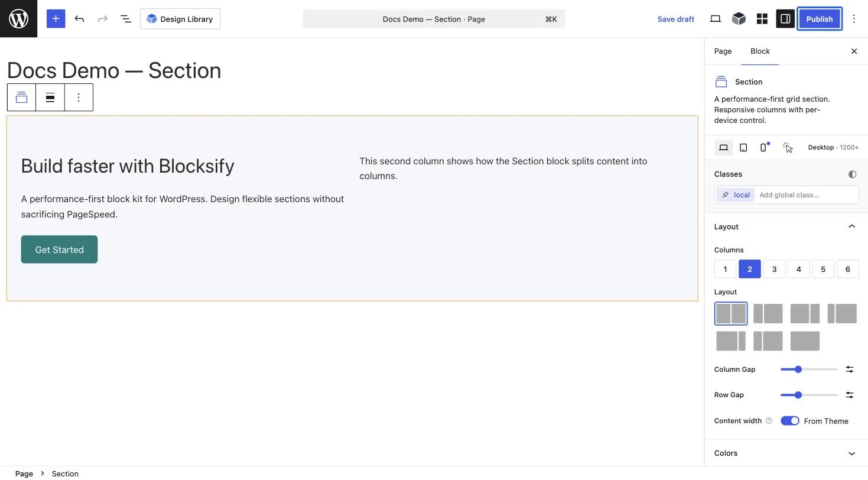Open the Design Library

tap(180, 19)
